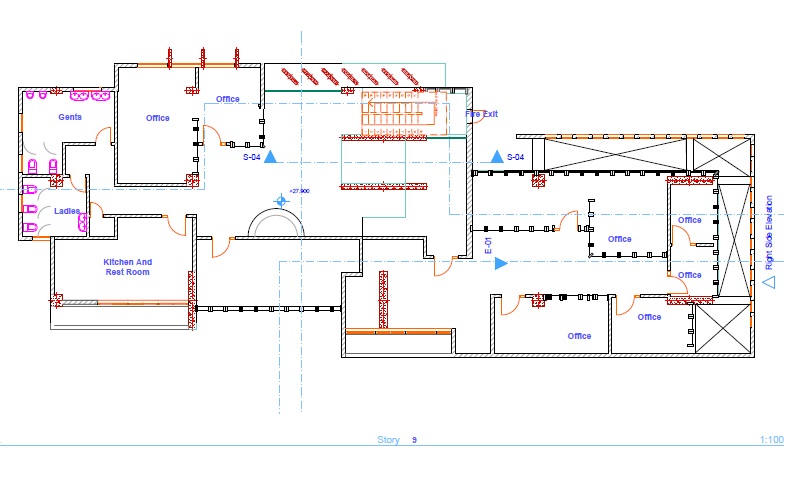
Task: Select the Ladies room label
Action: (67, 211)
